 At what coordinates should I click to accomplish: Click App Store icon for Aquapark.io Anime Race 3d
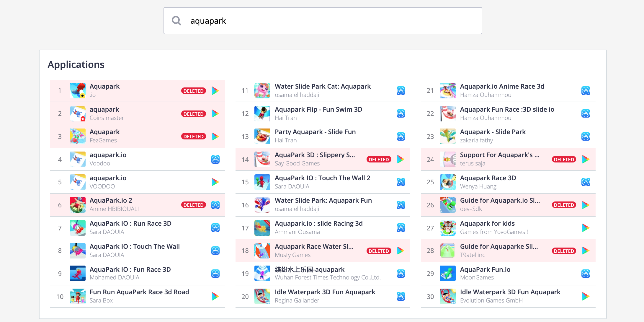586,91
